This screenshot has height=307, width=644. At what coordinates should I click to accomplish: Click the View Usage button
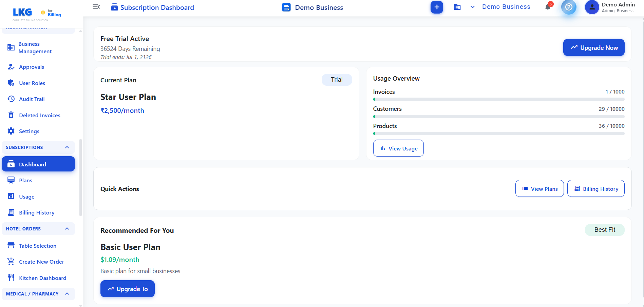398,148
